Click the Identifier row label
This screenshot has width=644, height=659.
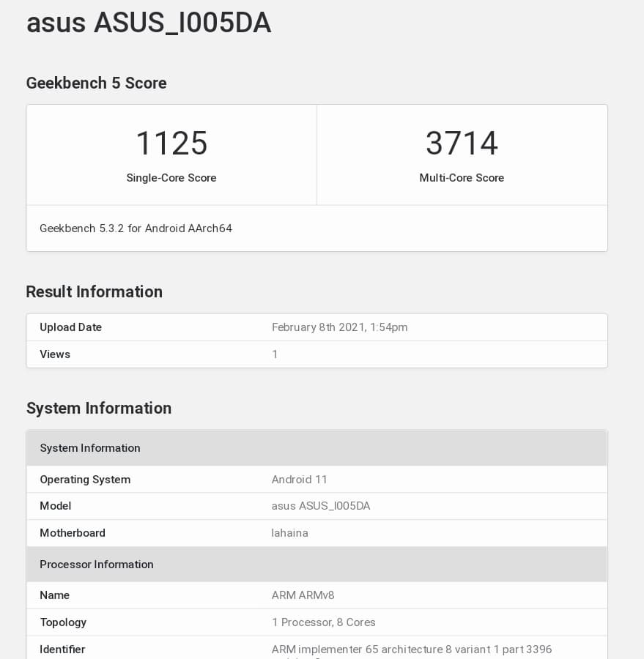(62, 649)
